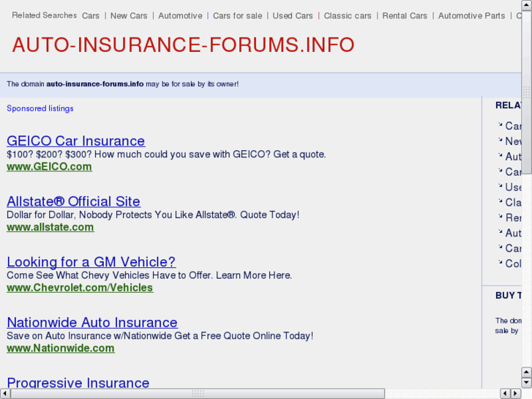Visit the www.GEICO.com URL link

[x=49, y=167]
